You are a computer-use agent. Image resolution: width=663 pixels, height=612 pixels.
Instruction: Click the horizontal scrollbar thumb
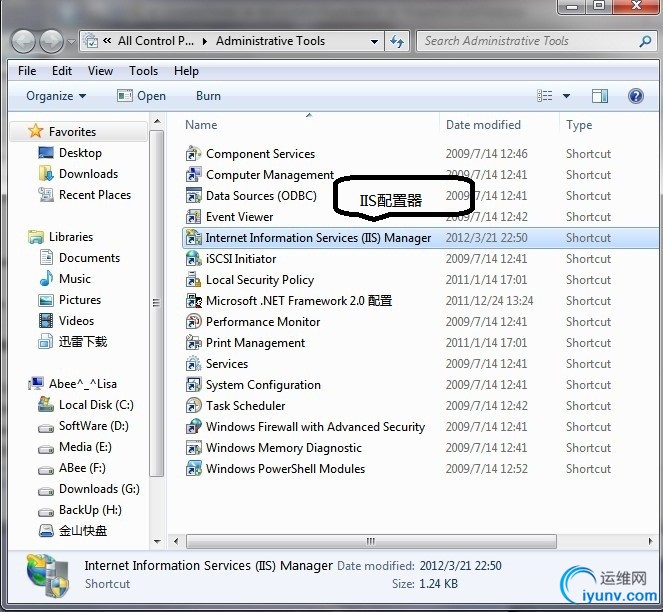pos(371,541)
